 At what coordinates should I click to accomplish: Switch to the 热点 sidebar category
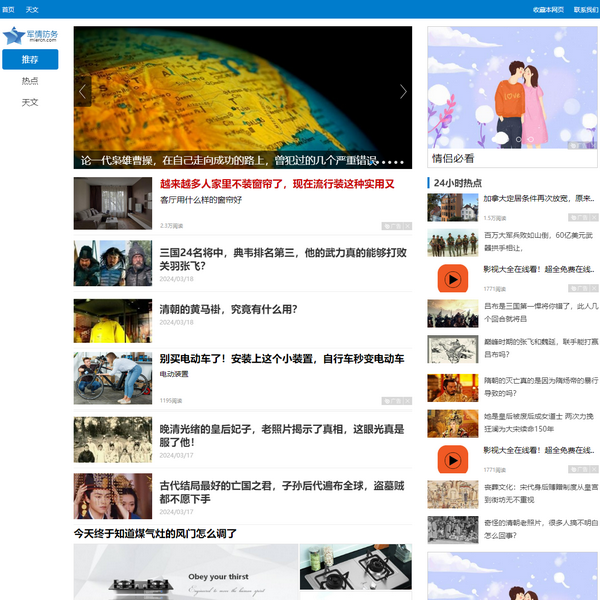click(x=30, y=81)
